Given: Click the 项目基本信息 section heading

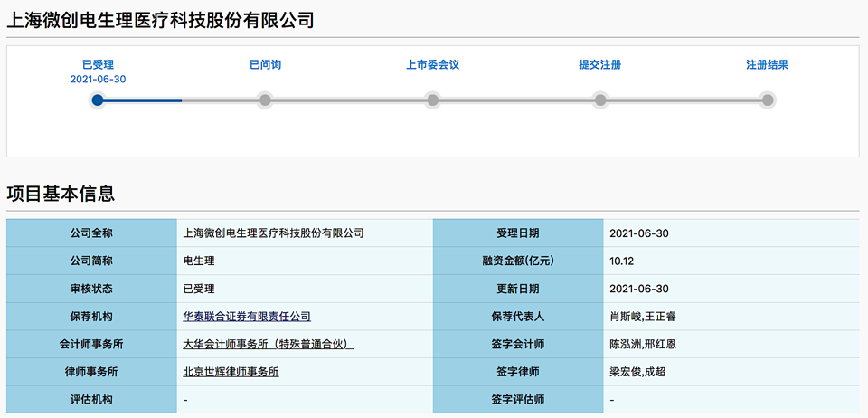Looking at the screenshot, I should tap(61, 194).
